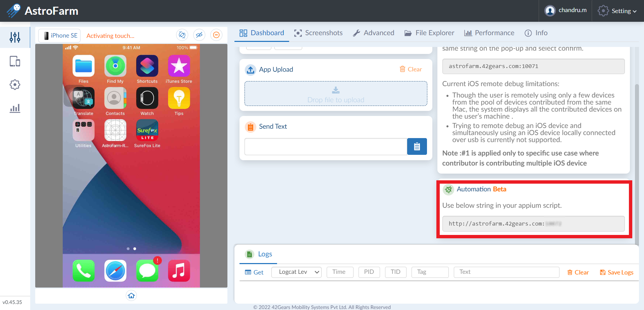Launch the Music app in dock
The width and height of the screenshot is (644, 310).
click(x=179, y=271)
